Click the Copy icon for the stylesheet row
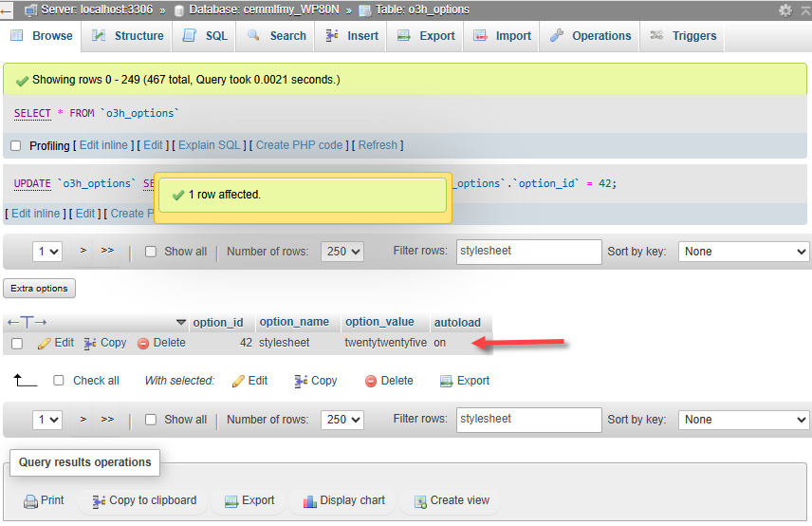 90,343
